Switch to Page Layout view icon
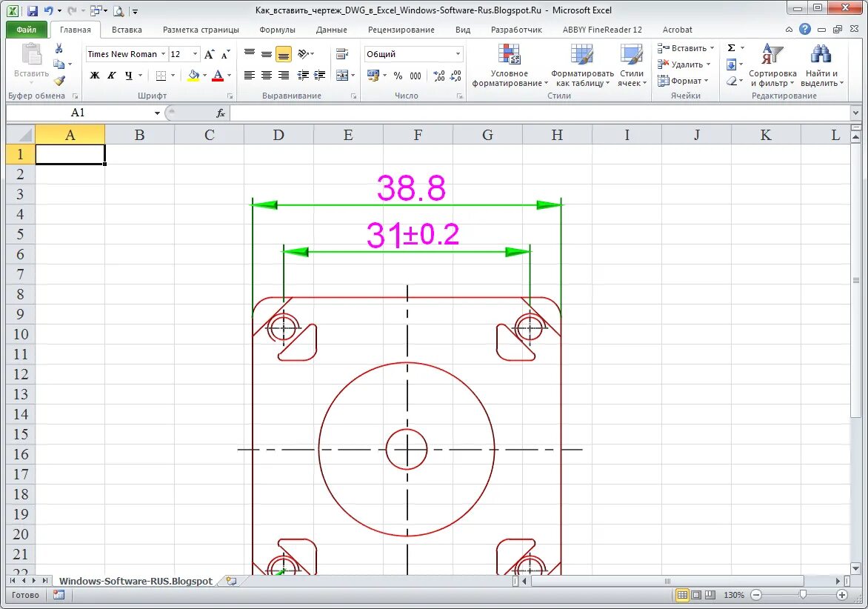868x609 pixels. [696, 595]
